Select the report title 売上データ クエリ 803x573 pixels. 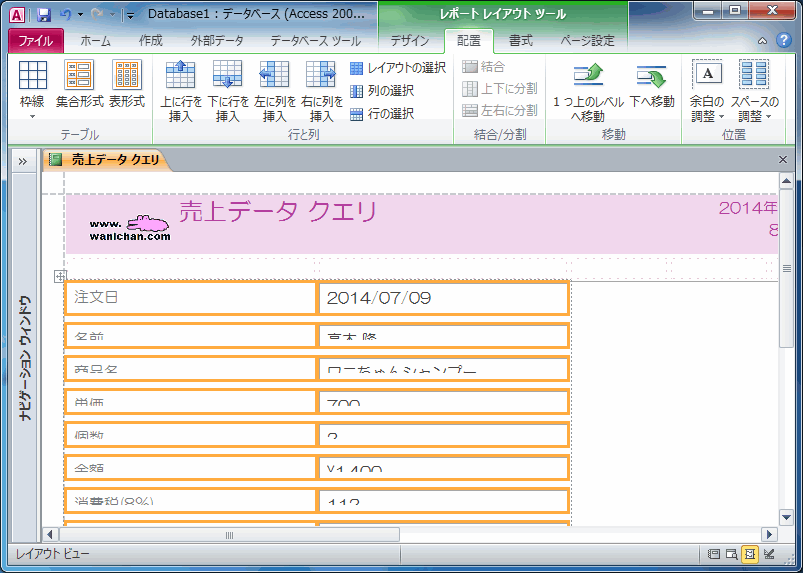coord(278,211)
